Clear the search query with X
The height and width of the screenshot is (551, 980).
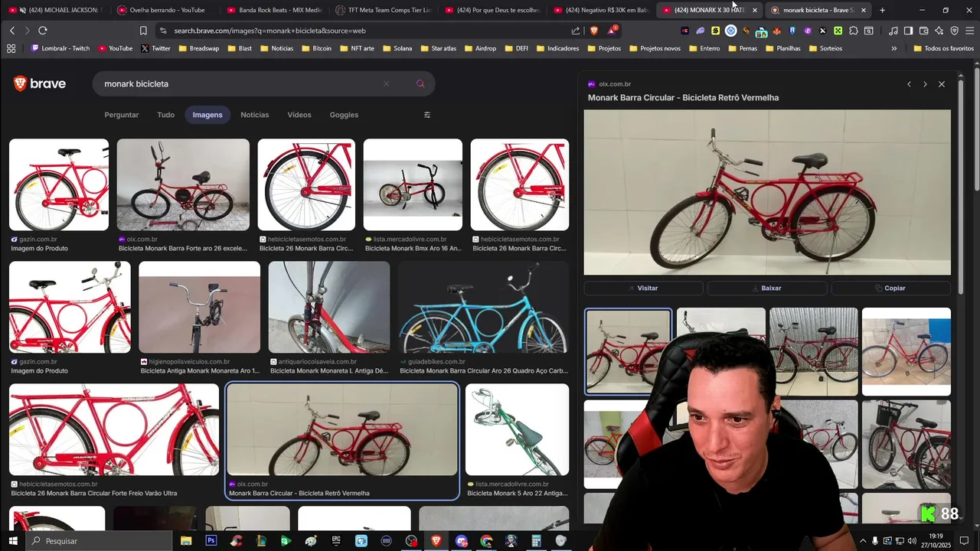pyautogui.click(x=386, y=83)
